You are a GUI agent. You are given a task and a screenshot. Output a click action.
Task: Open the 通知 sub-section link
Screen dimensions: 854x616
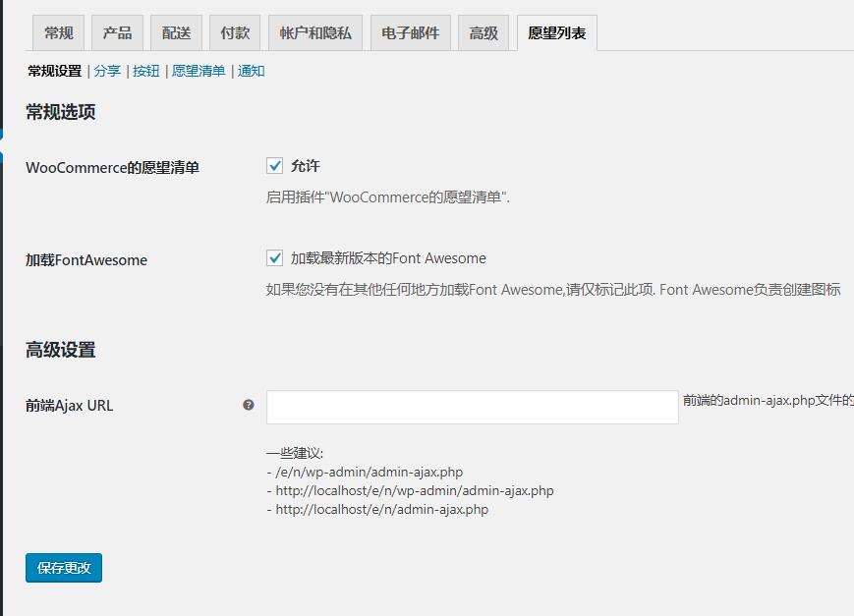(251, 72)
